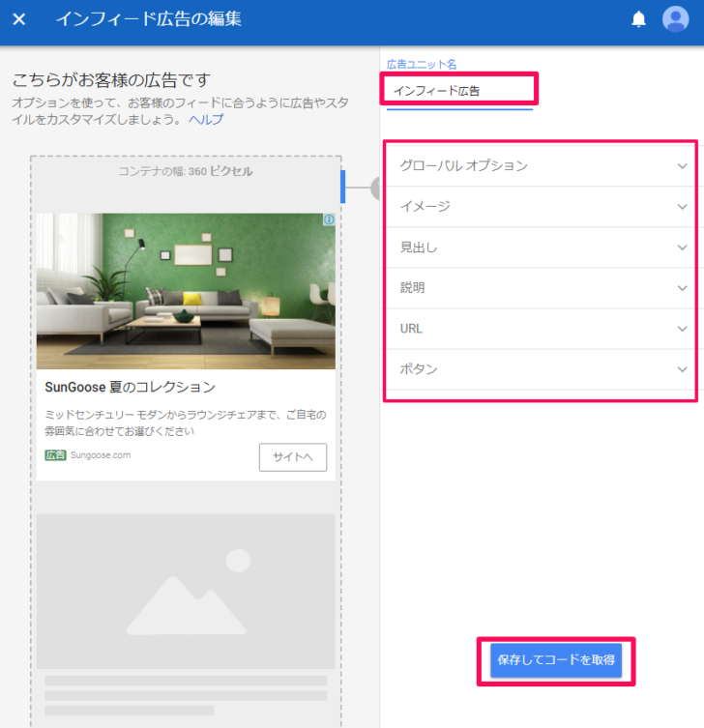Open the ヘルプ help link

tap(206, 119)
